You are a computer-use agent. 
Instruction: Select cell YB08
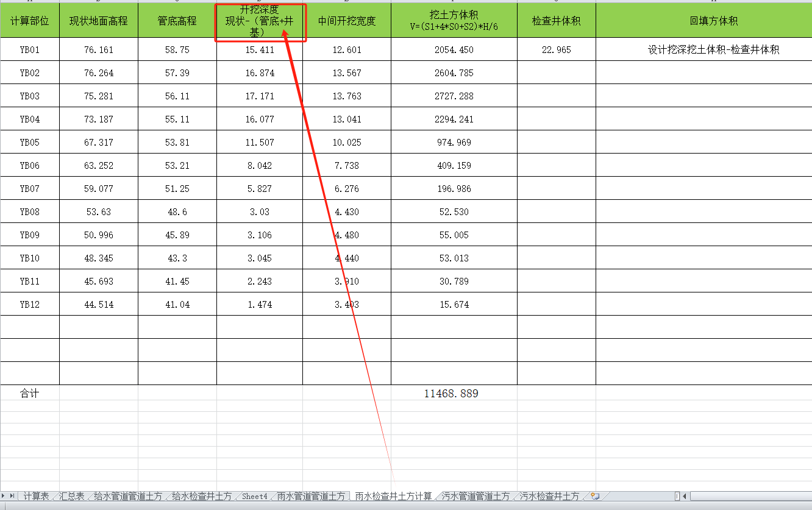tap(30, 211)
